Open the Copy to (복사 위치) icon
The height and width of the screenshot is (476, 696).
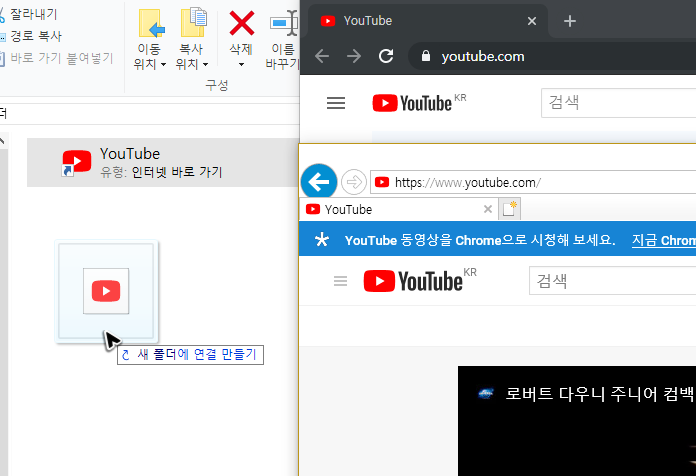(x=193, y=22)
